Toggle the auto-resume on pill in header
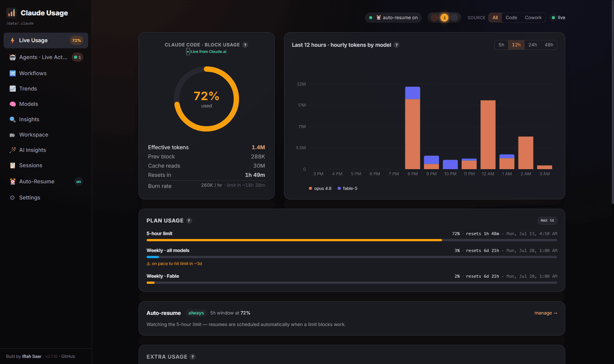Screen dimensions: 614x364 [393, 18]
